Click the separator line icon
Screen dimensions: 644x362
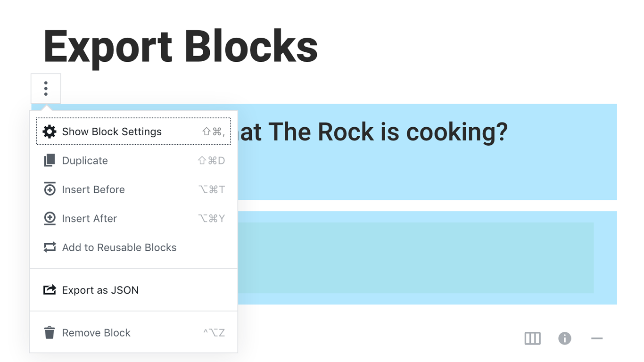point(597,338)
